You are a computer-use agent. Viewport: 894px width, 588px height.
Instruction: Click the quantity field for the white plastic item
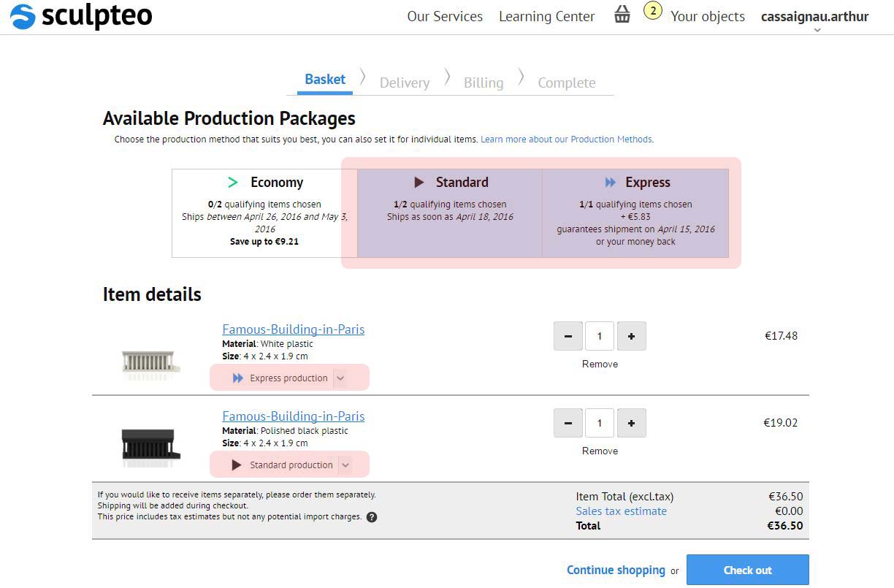click(x=600, y=337)
